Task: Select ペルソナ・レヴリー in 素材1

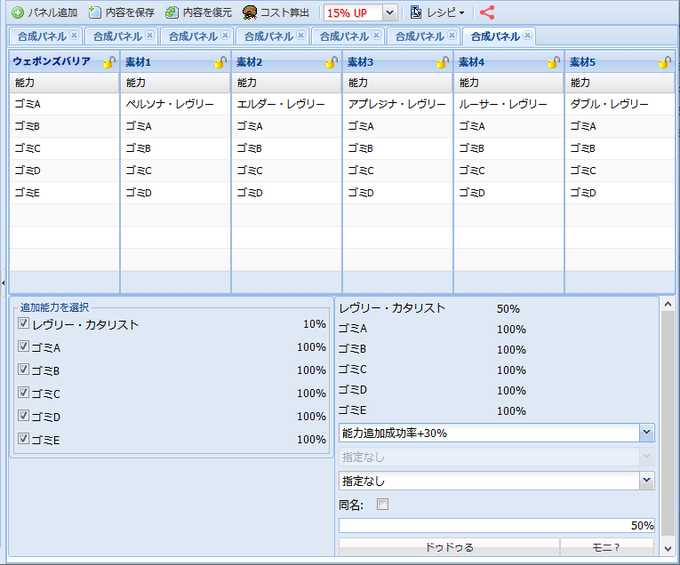Action: 175,104
